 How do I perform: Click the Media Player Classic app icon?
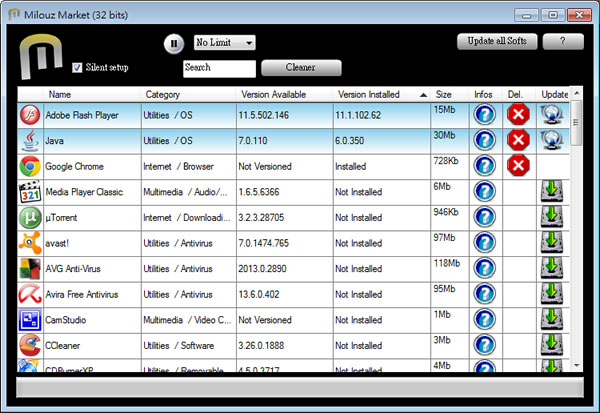point(30,192)
